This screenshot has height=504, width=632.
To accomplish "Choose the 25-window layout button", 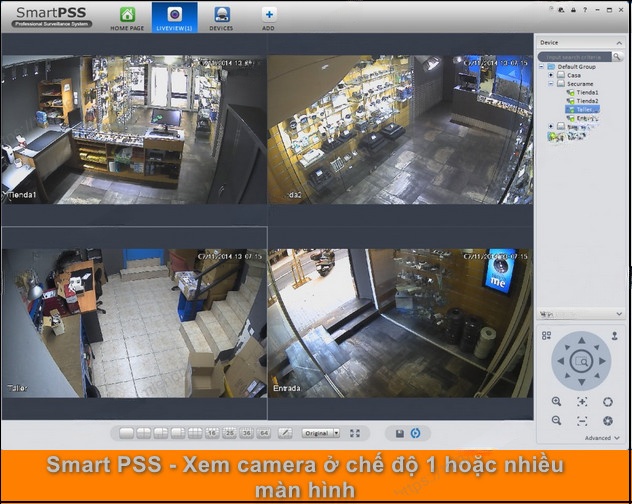I will click(229, 433).
